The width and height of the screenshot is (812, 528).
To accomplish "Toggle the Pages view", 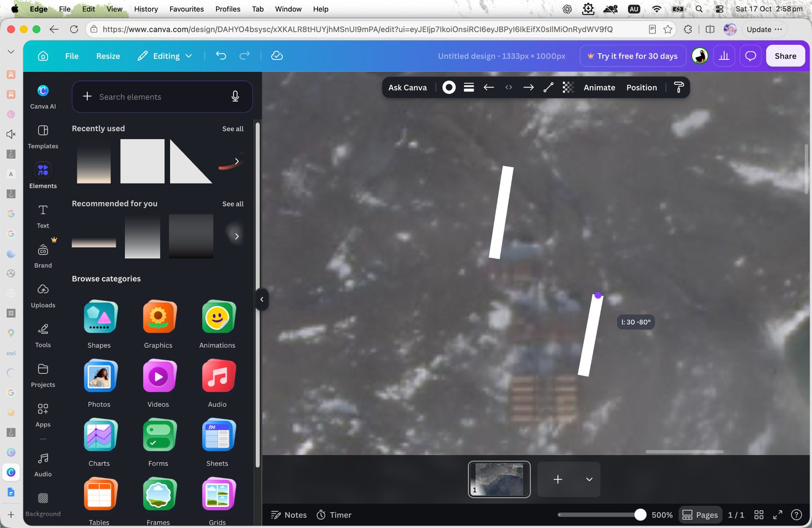I will 700,515.
